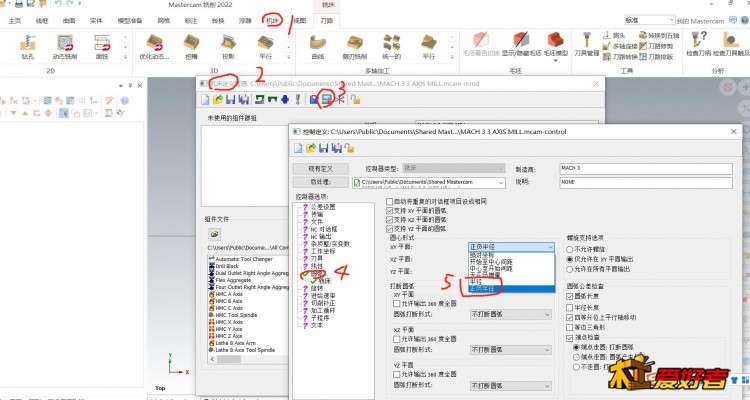750x400 pixels.
Task: Toggle 支持 YZ 平面的圆弧 checkbox
Action: pos(390,229)
